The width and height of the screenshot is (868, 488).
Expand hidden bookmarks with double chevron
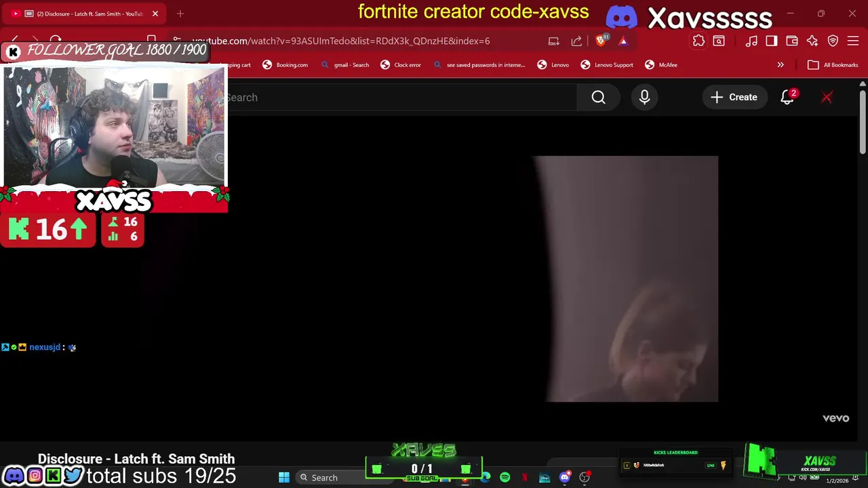[781, 64]
